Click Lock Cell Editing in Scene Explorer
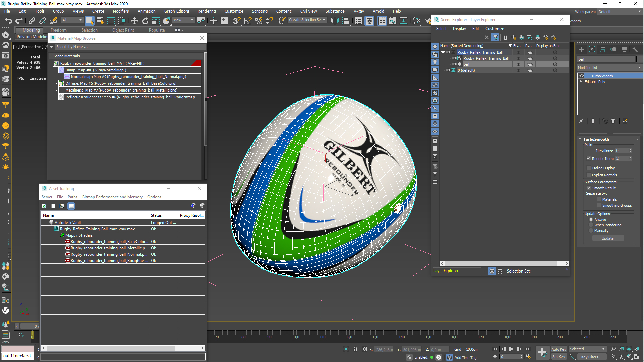Screen dimensions: 644x362 coord(505,37)
